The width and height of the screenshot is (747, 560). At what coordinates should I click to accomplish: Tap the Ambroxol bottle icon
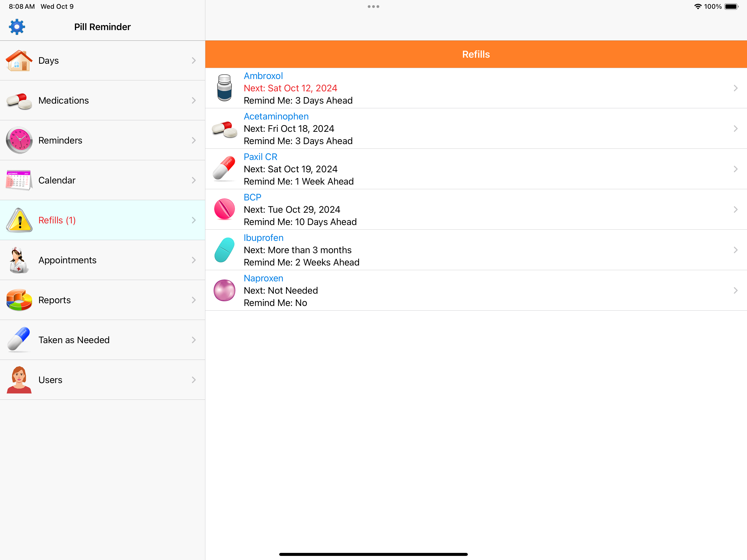pos(224,88)
